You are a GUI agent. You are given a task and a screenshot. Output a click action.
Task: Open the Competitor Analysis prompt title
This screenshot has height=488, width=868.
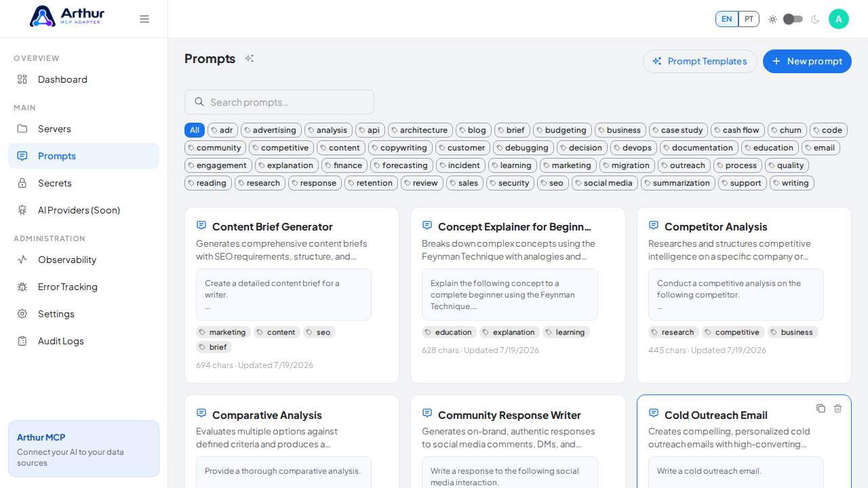coord(716,226)
